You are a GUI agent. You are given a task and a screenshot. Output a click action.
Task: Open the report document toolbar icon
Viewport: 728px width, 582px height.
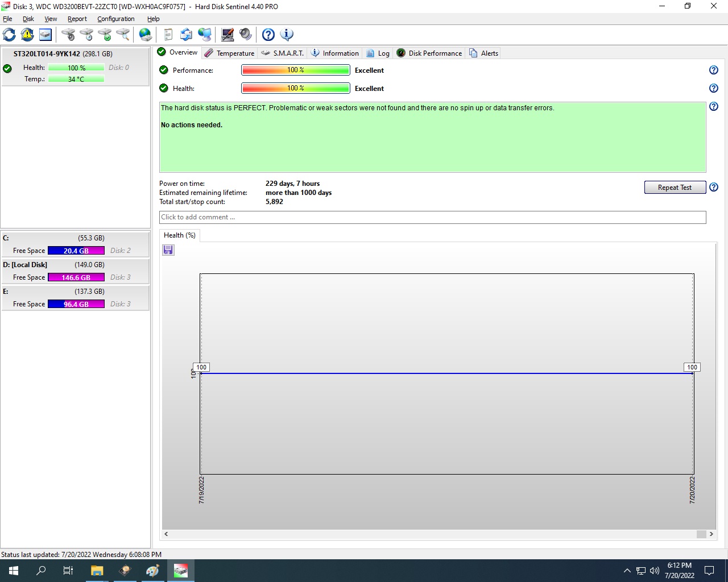tap(168, 35)
